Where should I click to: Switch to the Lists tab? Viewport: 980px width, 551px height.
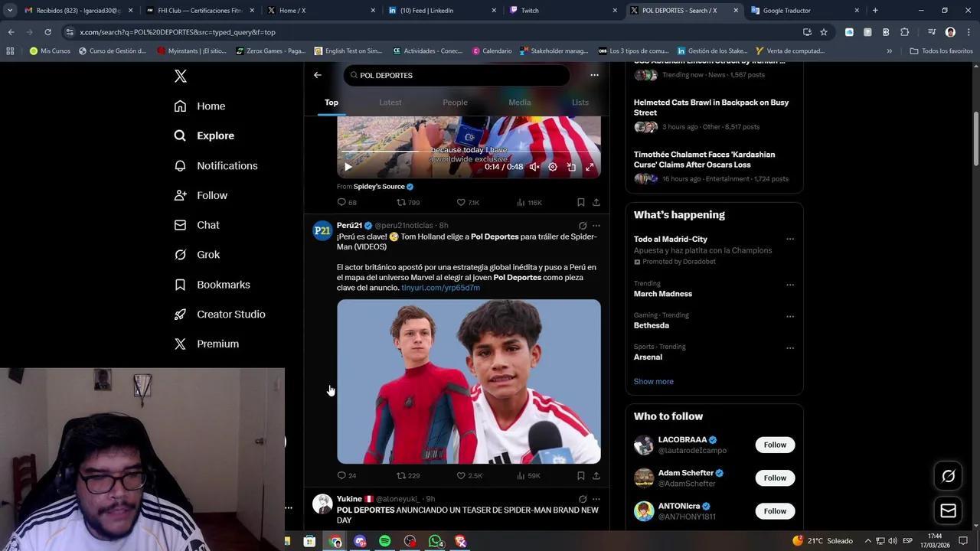[x=580, y=103]
